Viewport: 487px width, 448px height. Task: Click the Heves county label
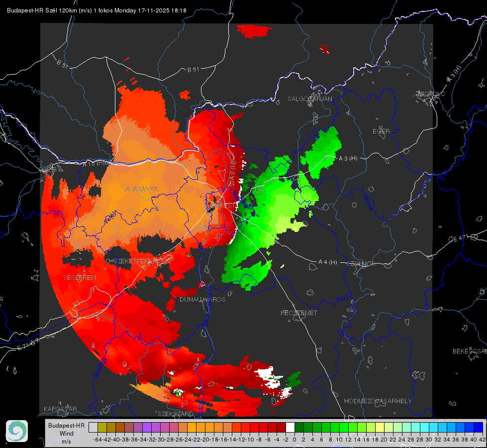(368, 203)
